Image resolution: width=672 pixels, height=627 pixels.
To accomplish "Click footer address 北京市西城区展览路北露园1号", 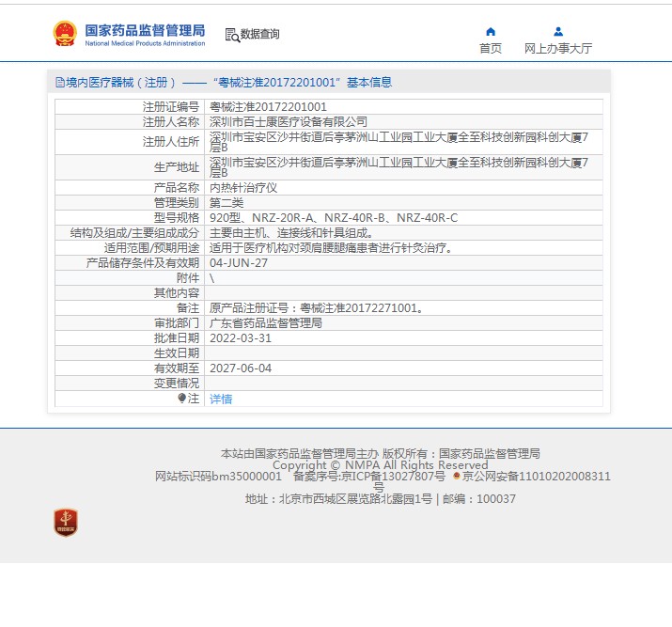I will (x=355, y=499).
